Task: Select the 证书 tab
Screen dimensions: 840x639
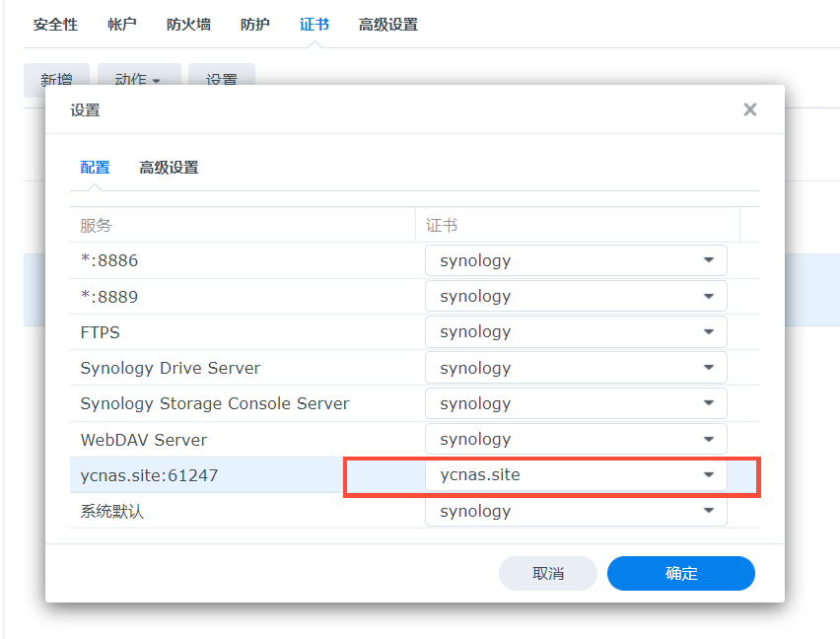Action: [x=314, y=25]
